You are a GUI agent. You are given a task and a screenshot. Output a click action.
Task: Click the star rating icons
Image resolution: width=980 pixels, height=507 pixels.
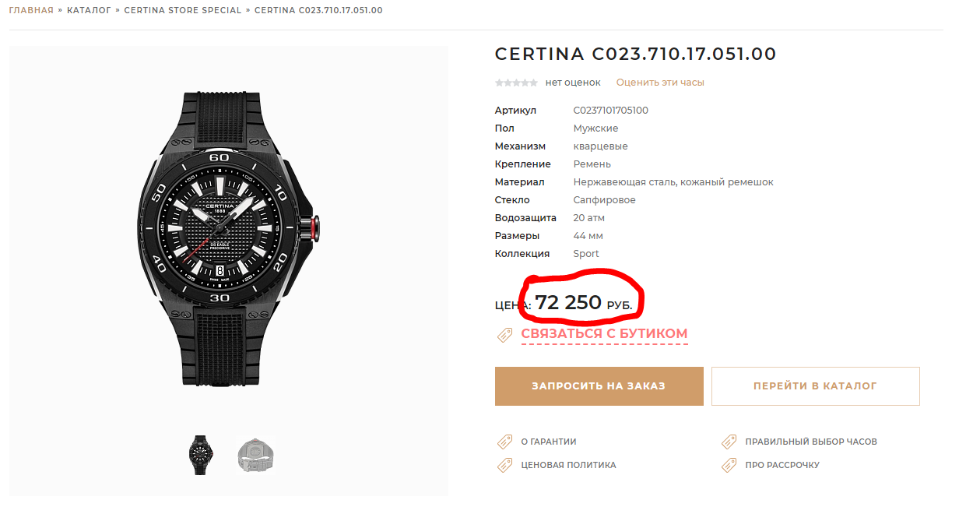pyautogui.click(x=516, y=83)
